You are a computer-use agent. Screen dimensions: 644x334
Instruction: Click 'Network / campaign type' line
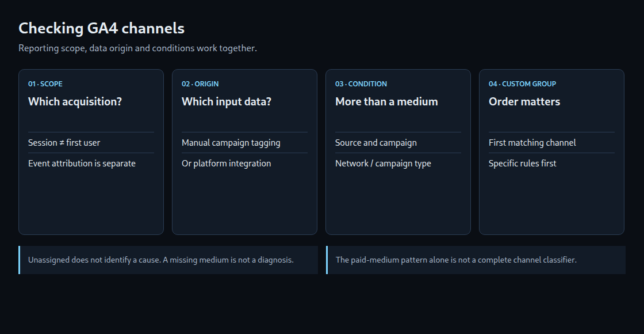tap(383, 164)
